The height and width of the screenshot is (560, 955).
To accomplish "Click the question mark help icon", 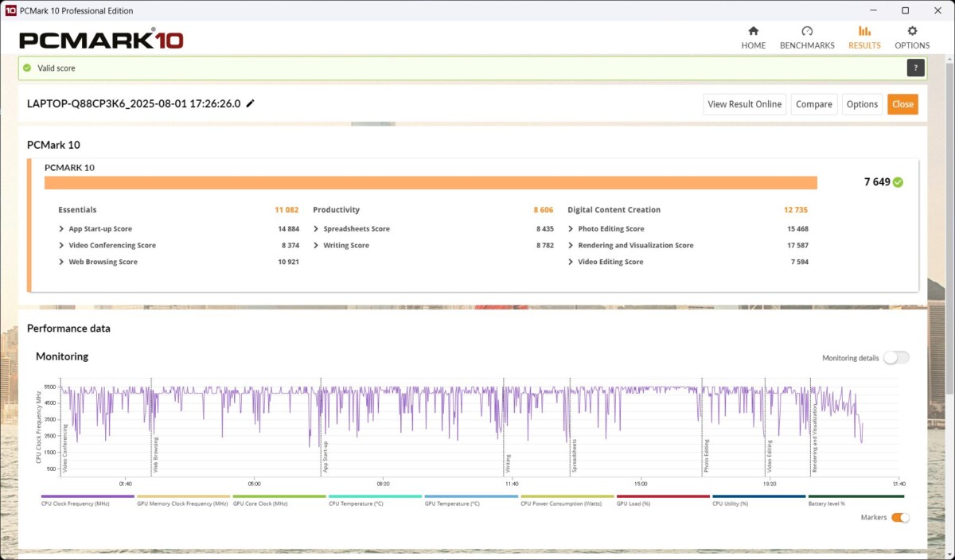I will [916, 68].
